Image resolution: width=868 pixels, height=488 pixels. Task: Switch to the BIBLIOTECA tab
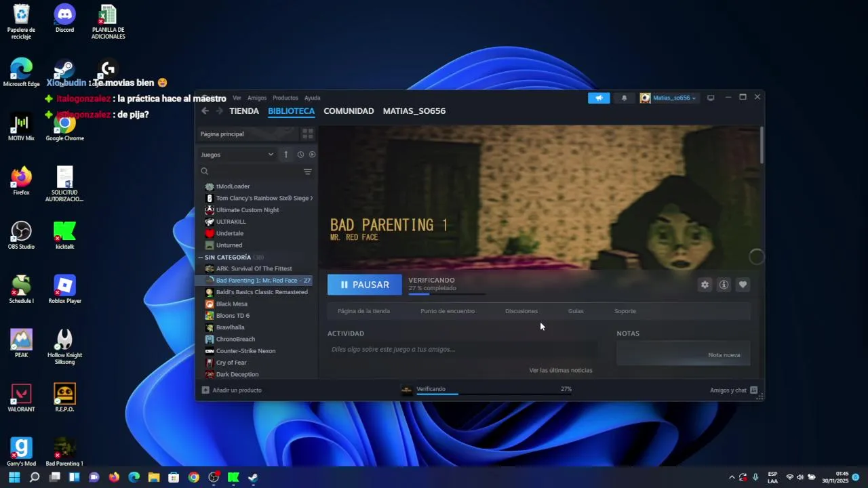pos(291,111)
